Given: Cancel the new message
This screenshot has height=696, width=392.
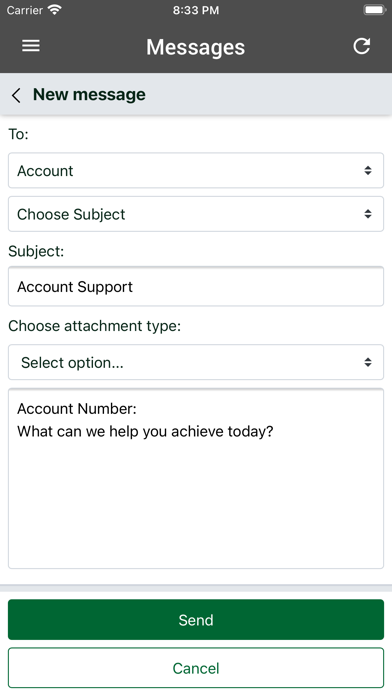Looking at the screenshot, I should pyautogui.click(x=196, y=668).
